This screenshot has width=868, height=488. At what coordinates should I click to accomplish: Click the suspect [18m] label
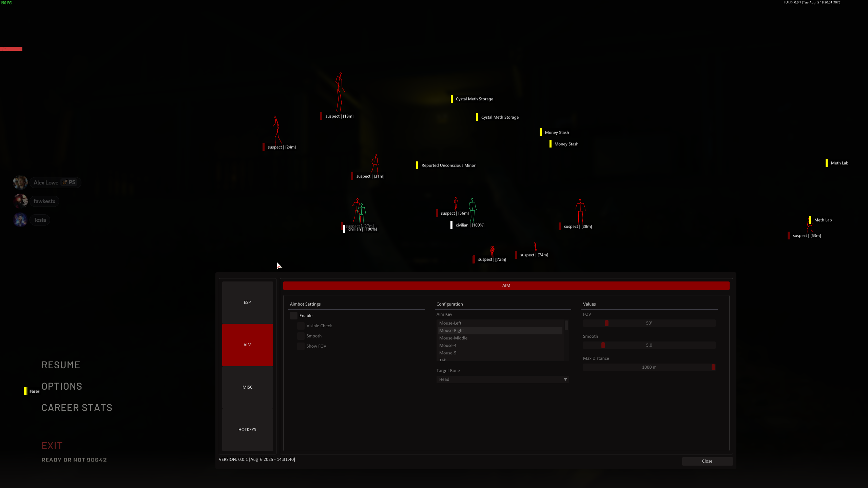point(339,116)
